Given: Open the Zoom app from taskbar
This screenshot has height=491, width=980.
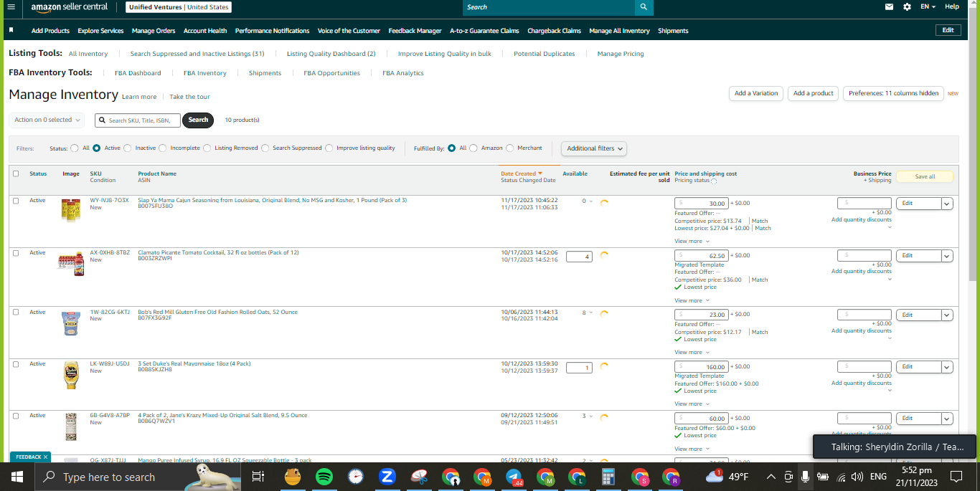Looking at the screenshot, I should click(387, 477).
